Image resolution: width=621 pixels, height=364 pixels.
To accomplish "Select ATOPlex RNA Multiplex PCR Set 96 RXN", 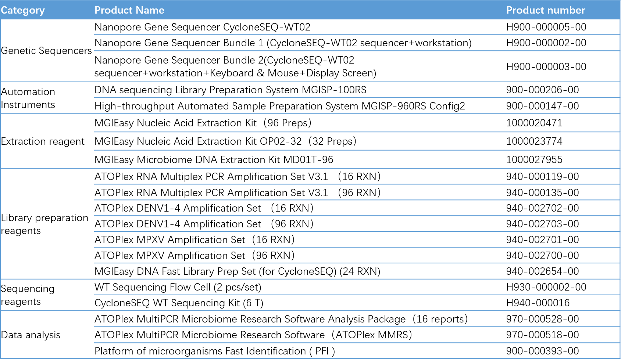I will pos(238,193).
